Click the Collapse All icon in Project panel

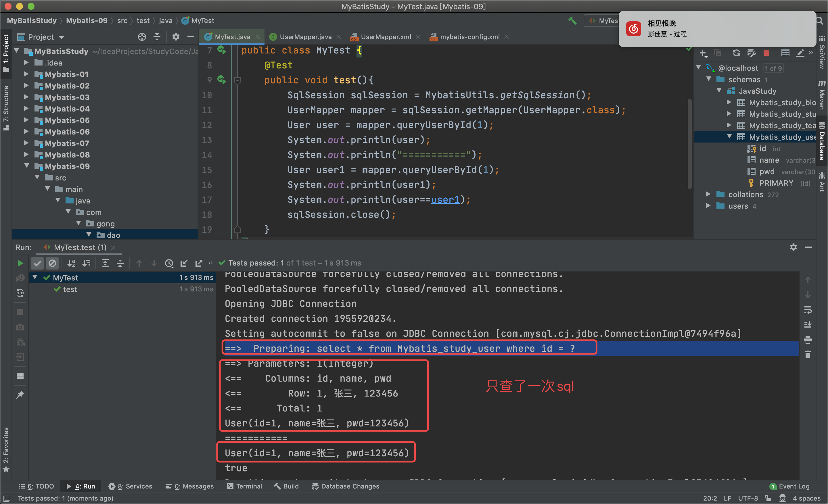click(157, 37)
